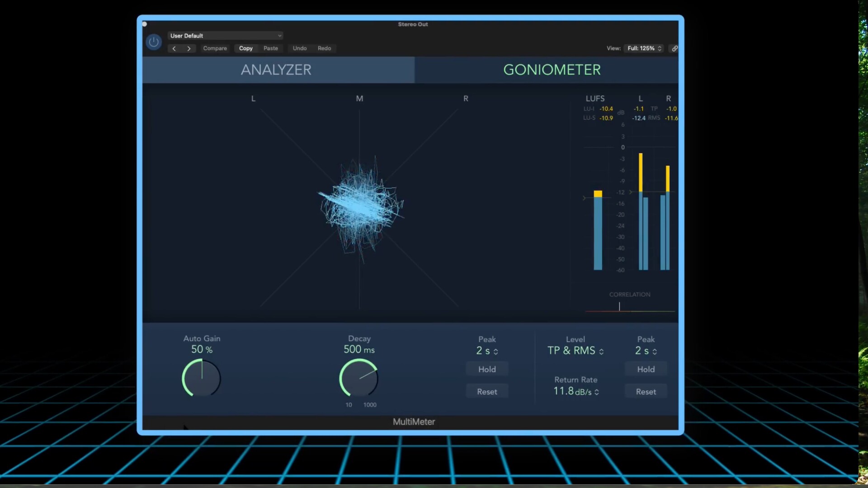This screenshot has height=488, width=868.
Task: Switch to the Analyzer tab
Action: 276,70
